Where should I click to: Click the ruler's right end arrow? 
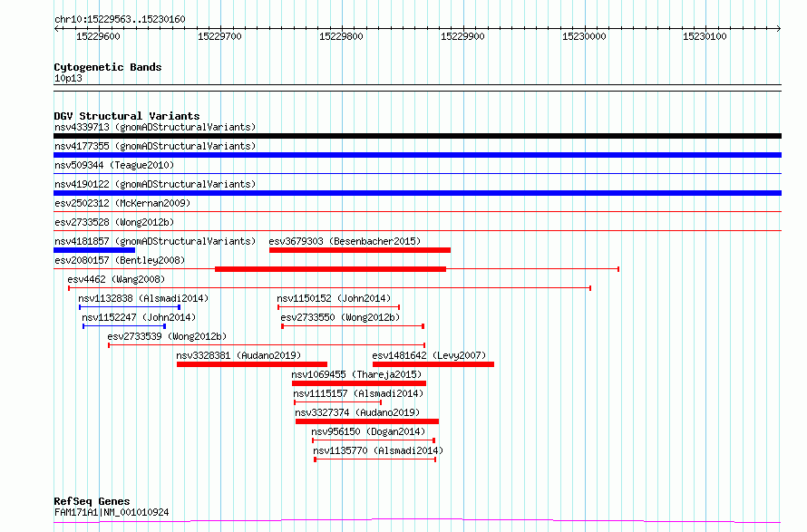[x=779, y=29]
